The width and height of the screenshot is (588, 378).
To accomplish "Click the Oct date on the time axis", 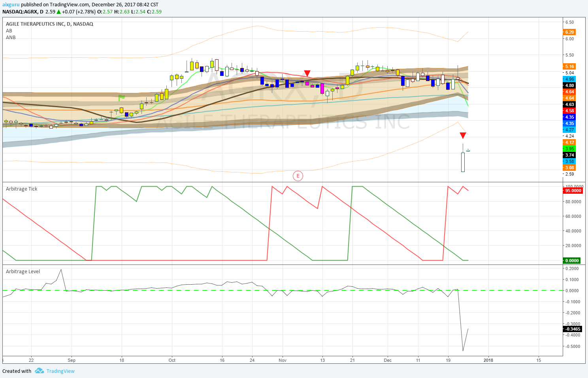I will tap(172, 360).
